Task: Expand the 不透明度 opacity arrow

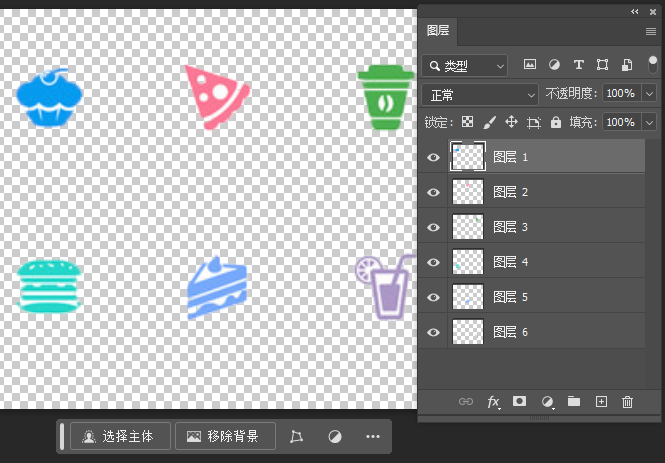Action: coord(650,94)
